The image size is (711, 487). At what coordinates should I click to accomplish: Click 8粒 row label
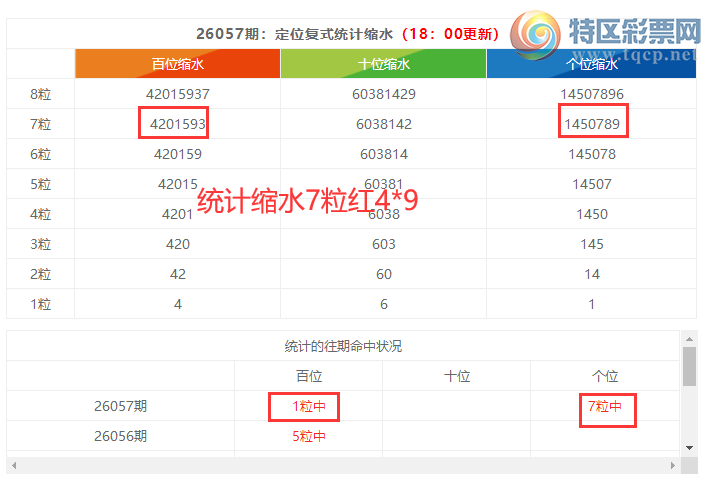40,94
